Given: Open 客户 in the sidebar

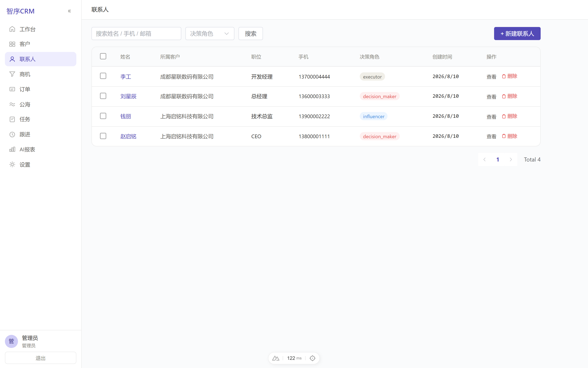Looking at the screenshot, I should coord(41,44).
